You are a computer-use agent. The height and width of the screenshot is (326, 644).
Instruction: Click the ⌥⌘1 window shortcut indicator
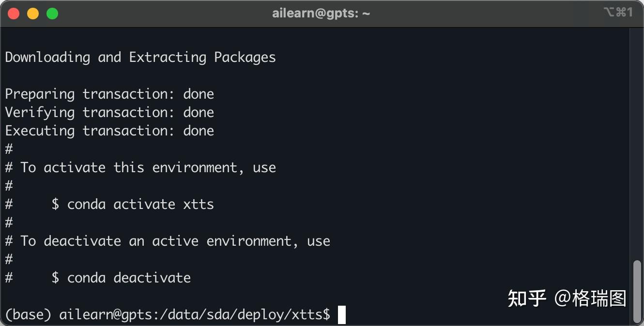618,13
